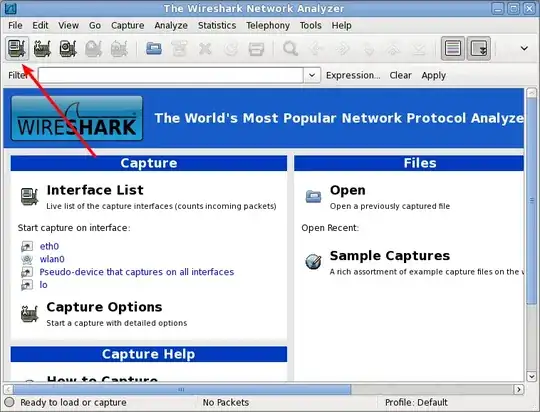
Task: Start capture on the eth0 interface link
Action: coord(49,246)
